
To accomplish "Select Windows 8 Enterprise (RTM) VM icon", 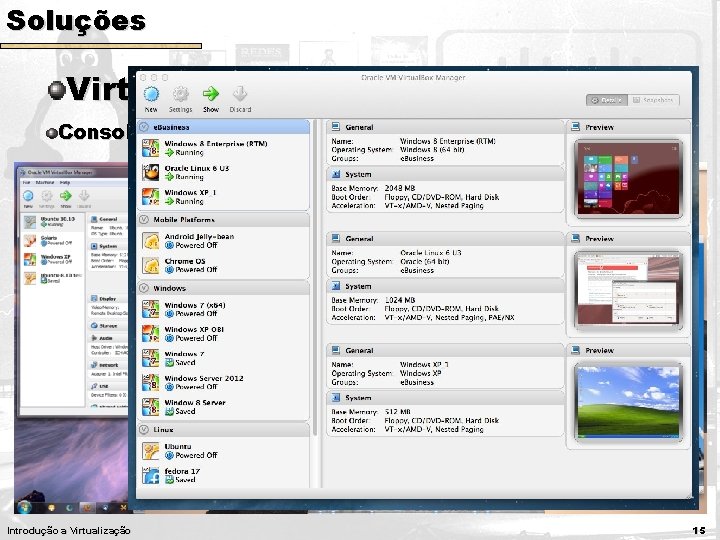I will coord(151,148).
